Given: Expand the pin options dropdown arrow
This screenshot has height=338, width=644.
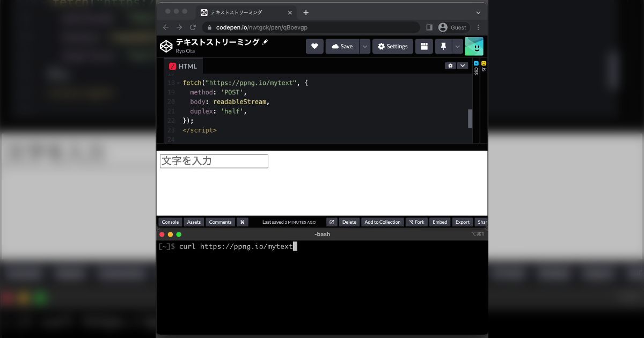Looking at the screenshot, I should point(457,47).
